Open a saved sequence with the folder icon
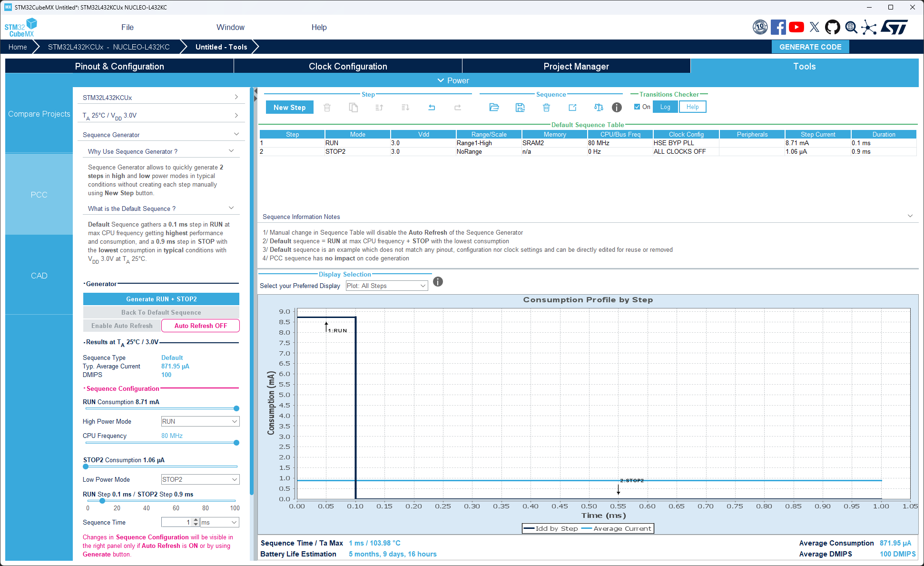924x566 pixels. 494,108
